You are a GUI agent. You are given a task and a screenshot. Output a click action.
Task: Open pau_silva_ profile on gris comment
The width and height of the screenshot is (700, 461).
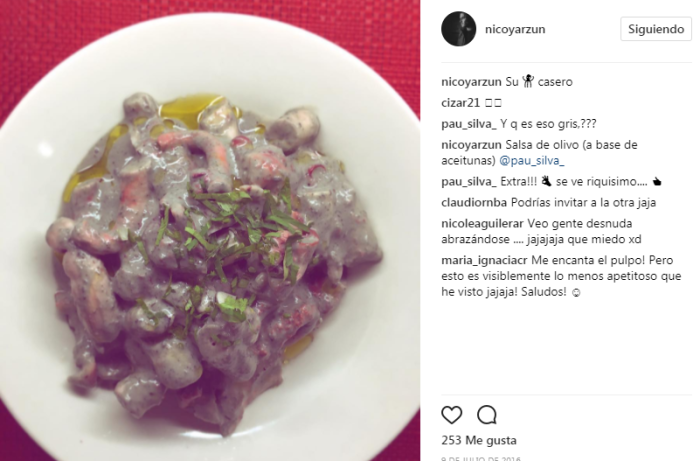[469, 124]
